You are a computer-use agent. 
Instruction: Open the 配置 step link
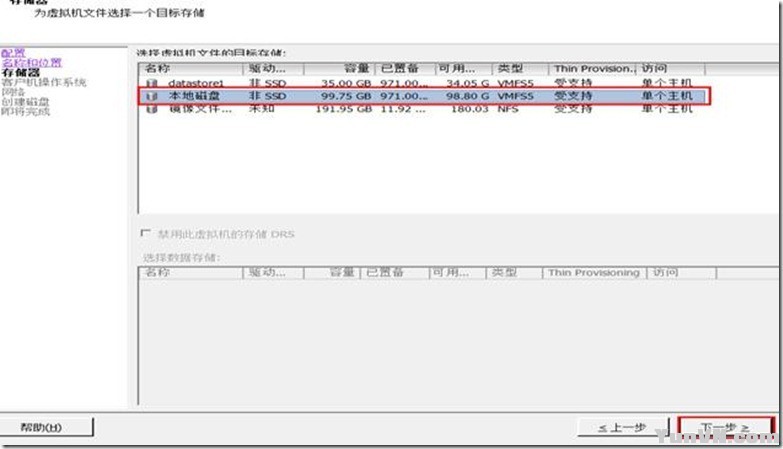pos(13,53)
